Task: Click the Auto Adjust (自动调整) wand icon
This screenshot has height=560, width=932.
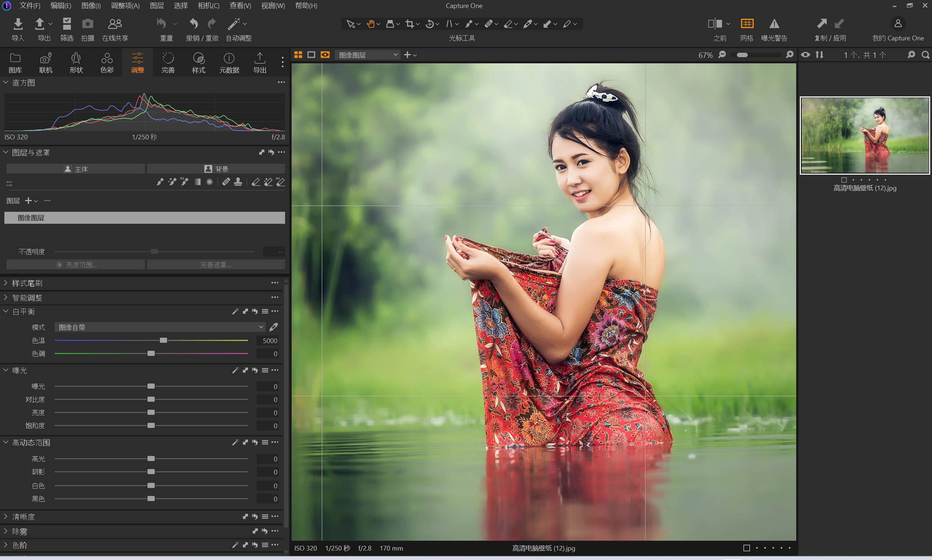Action: pos(234,24)
